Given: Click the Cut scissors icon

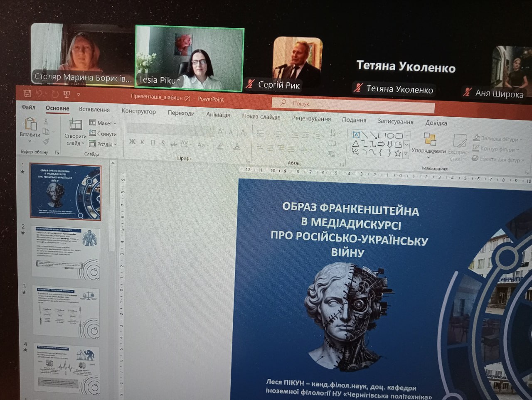Looking at the screenshot, I should point(46,121).
